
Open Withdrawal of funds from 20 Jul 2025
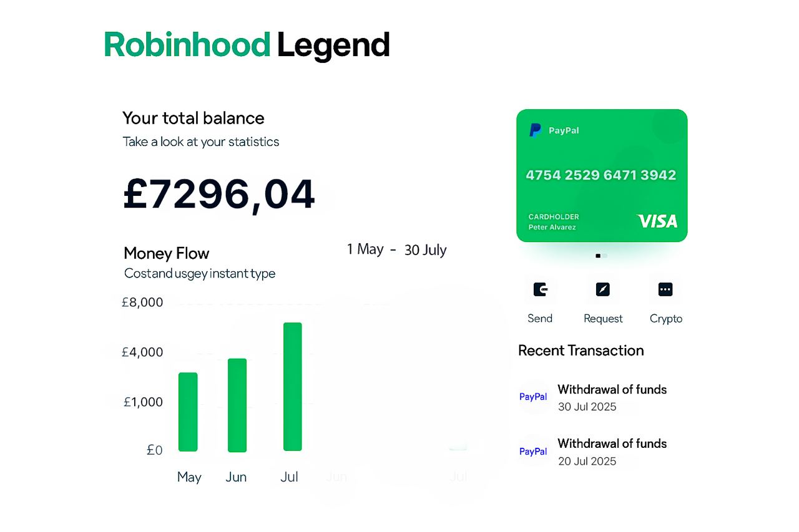tap(612, 444)
